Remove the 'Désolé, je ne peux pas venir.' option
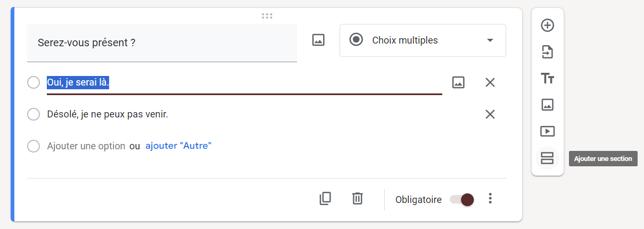This screenshot has width=644, height=229. (490, 114)
